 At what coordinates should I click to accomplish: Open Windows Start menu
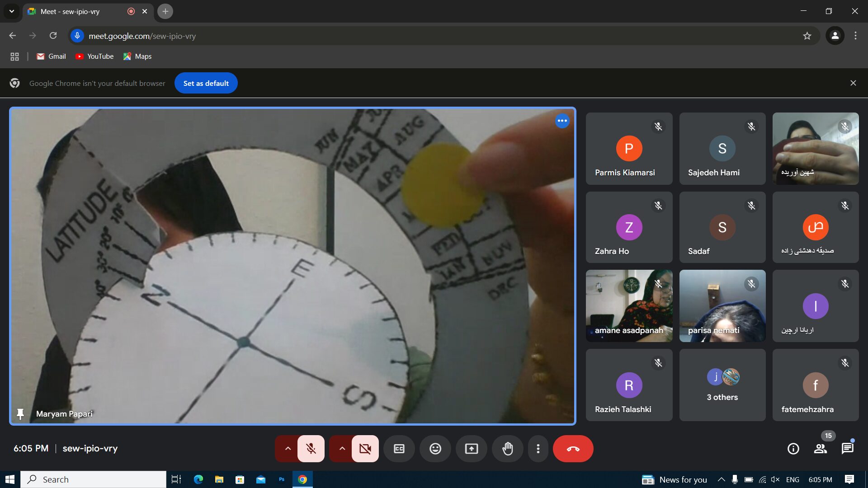coord(10,479)
